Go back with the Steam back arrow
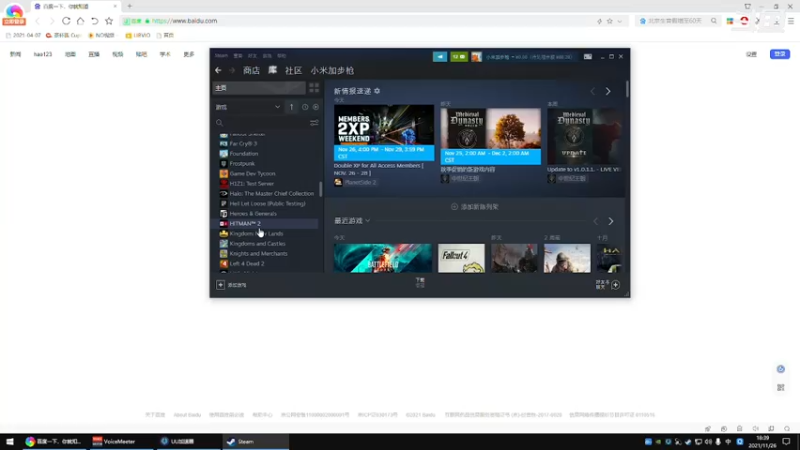Image resolution: width=800 pixels, height=450 pixels. 218,70
